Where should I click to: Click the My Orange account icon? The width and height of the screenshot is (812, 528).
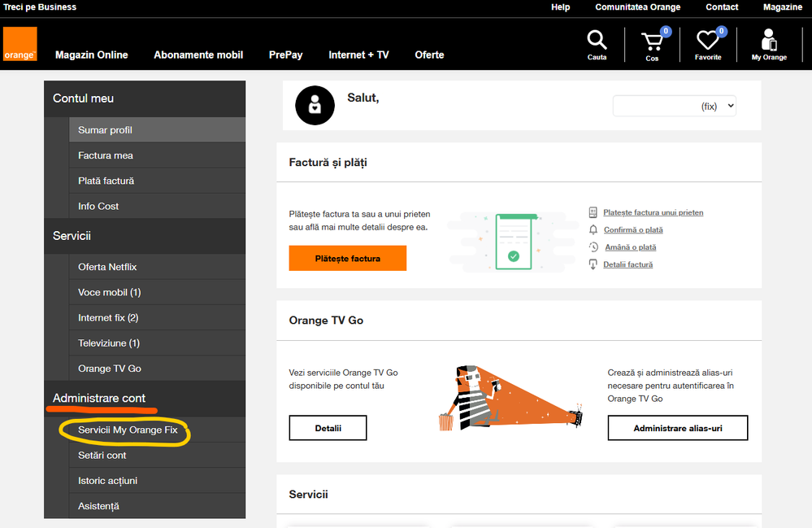click(768, 42)
